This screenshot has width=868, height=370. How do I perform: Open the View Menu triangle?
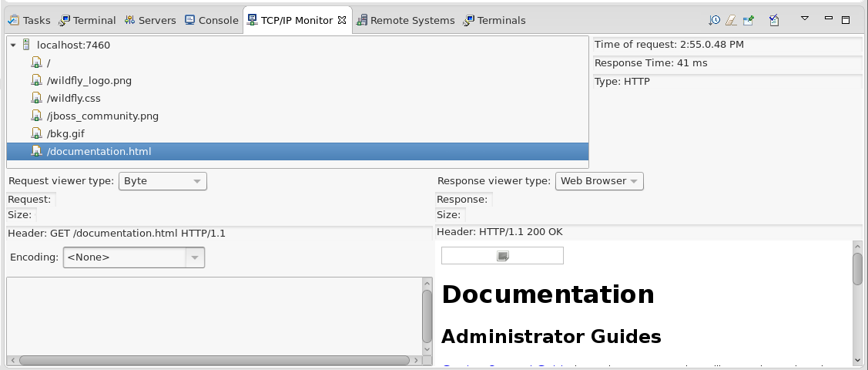click(x=805, y=18)
